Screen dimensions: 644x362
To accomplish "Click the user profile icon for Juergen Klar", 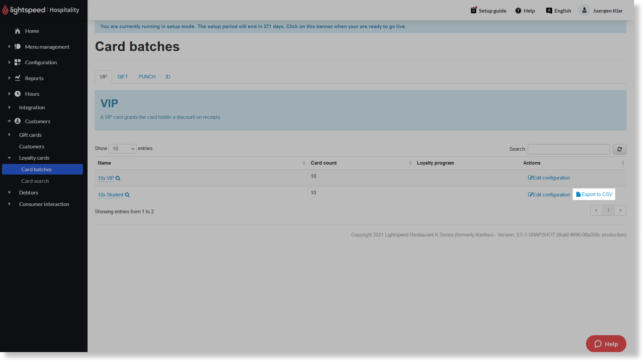I will 584,10.
